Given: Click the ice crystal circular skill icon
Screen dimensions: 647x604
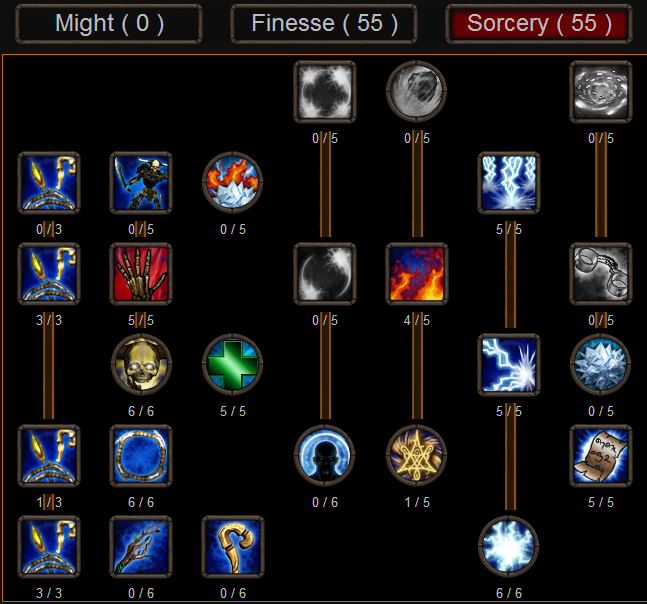Looking at the screenshot, I should pos(601,365).
